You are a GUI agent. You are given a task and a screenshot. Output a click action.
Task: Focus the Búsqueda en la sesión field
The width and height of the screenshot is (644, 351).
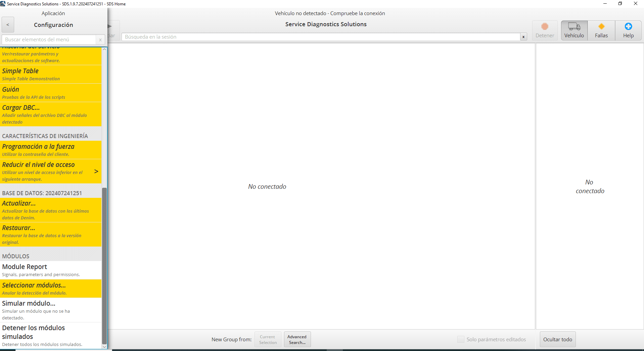tap(321, 37)
